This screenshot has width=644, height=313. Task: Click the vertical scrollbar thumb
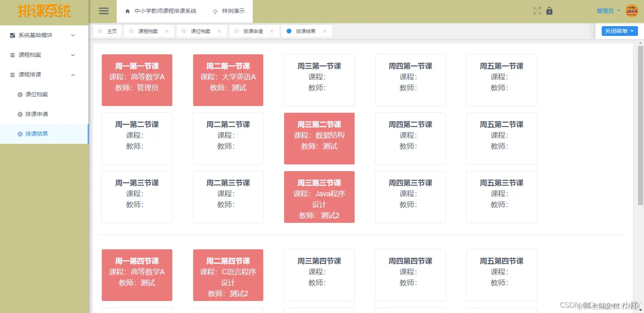point(640,126)
